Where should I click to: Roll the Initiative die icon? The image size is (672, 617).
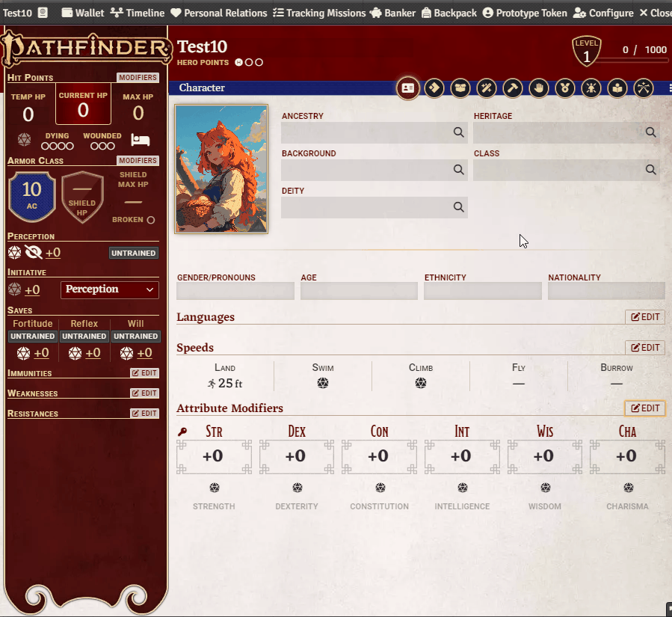14,289
